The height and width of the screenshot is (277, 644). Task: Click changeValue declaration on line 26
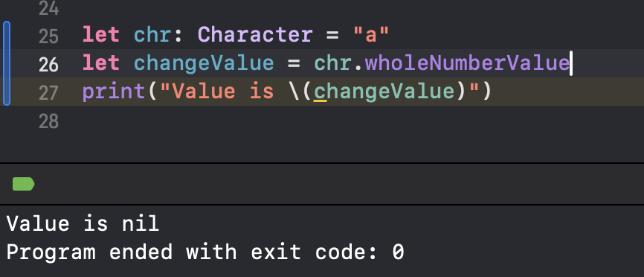(x=204, y=63)
